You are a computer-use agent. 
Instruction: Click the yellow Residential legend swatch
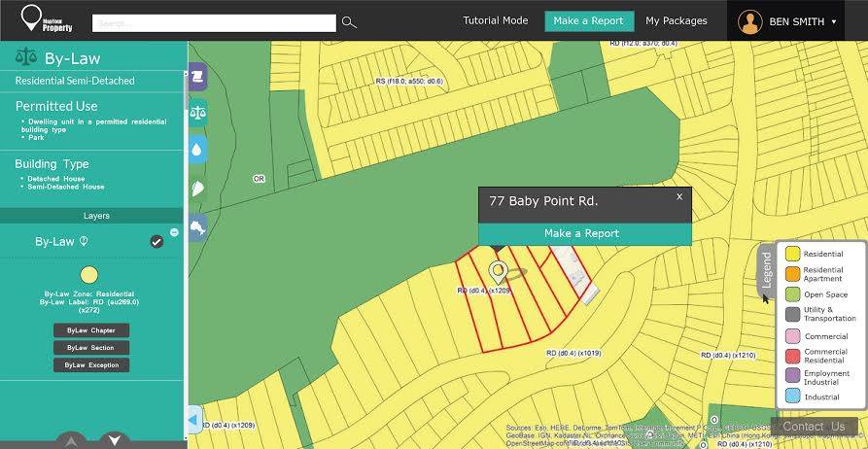tap(792, 254)
